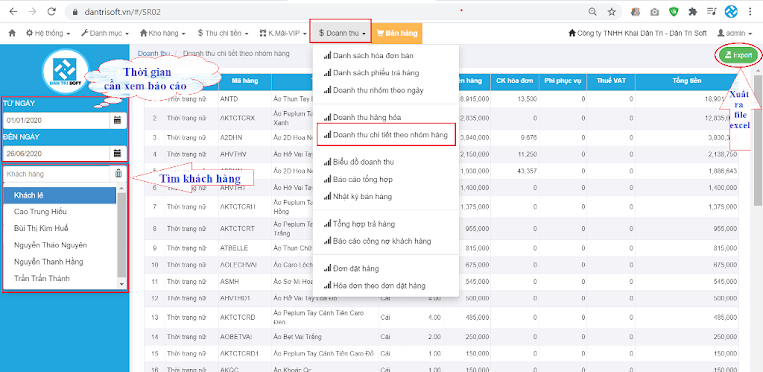Click the Khách hàng search field
Screen dimensions: 763x372
point(57,174)
